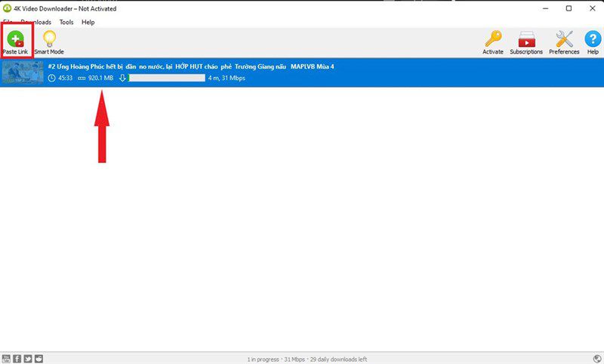Toggle Smart Mode lightbulb
Viewport: 604px width, 364px height.
49,39
